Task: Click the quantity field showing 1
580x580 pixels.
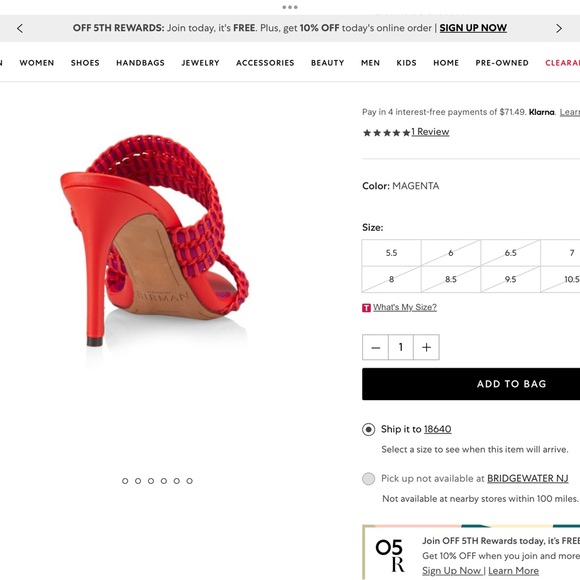Action: coord(401,347)
